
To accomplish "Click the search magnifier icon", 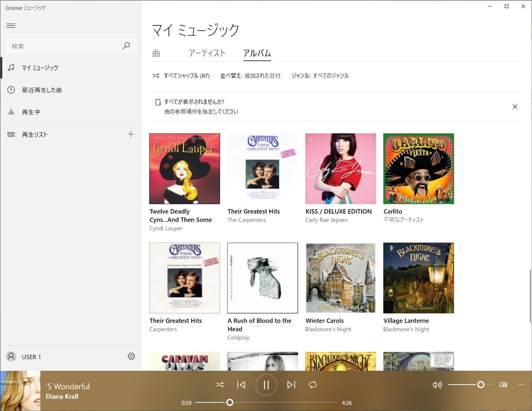I will (x=126, y=46).
